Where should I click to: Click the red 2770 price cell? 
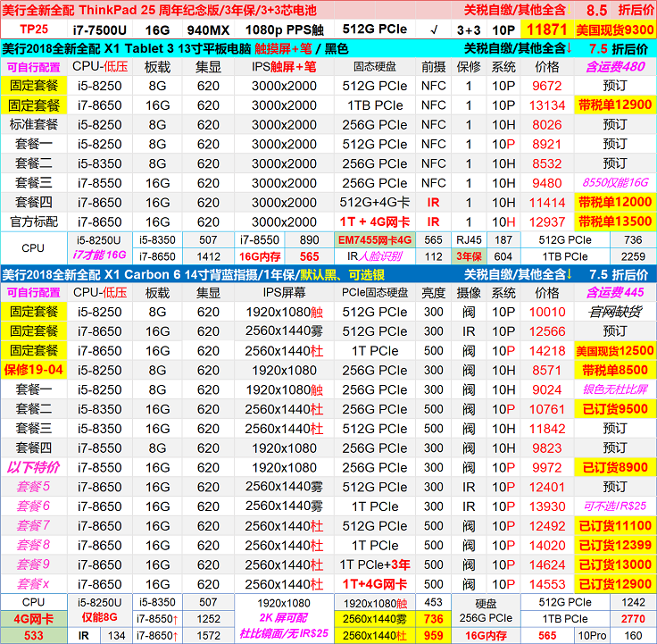pos(633,619)
